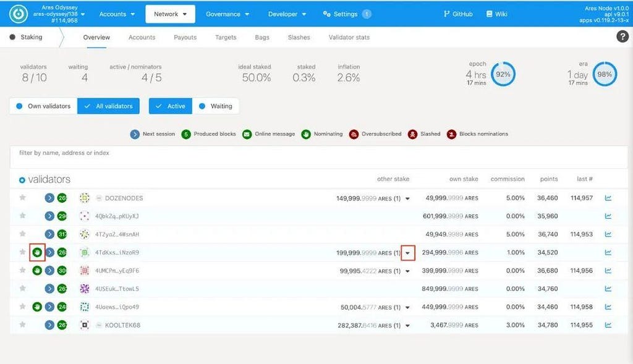Open the Wiki link
Screen dimensions: 633x364
(497, 14)
